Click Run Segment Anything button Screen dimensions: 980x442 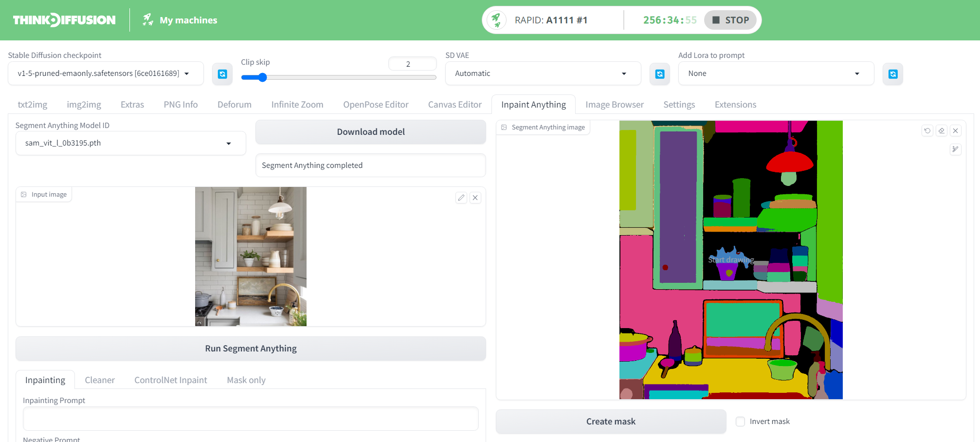(251, 349)
